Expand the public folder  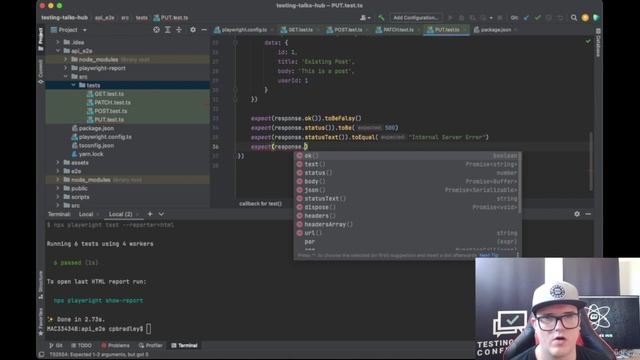[58, 188]
